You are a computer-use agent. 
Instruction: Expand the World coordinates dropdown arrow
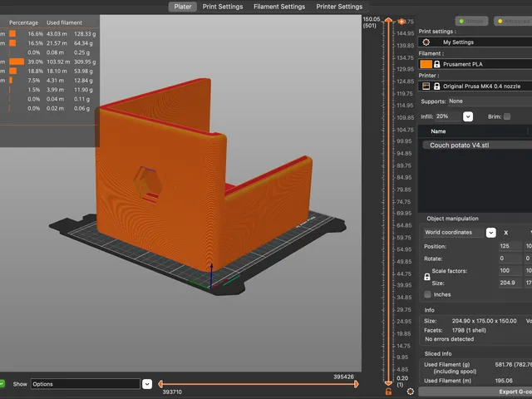click(x=491, y=233)
